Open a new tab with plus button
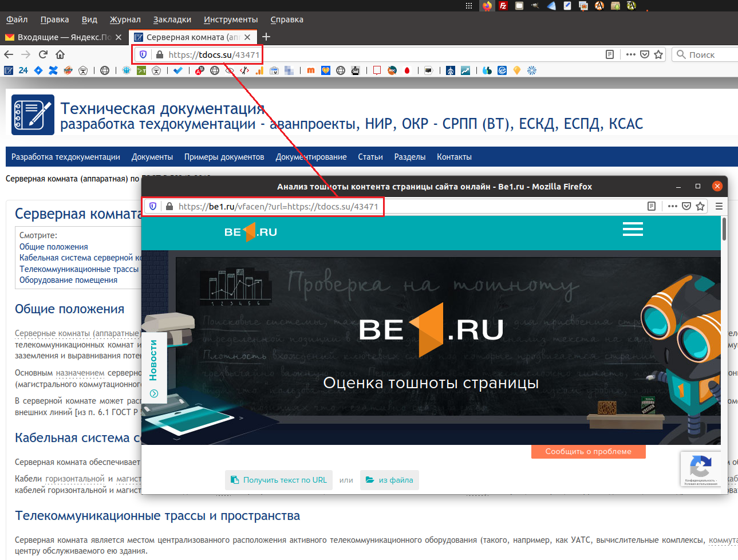 click(266, 37)
